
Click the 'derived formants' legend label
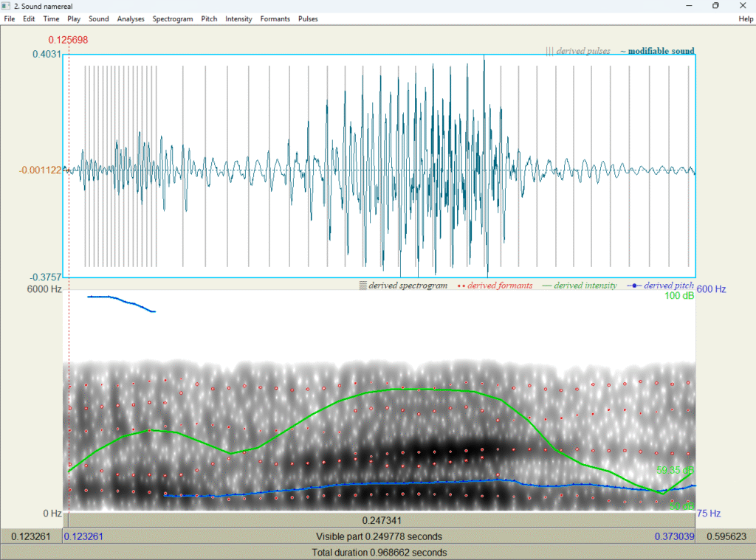(x=495, y=286)
